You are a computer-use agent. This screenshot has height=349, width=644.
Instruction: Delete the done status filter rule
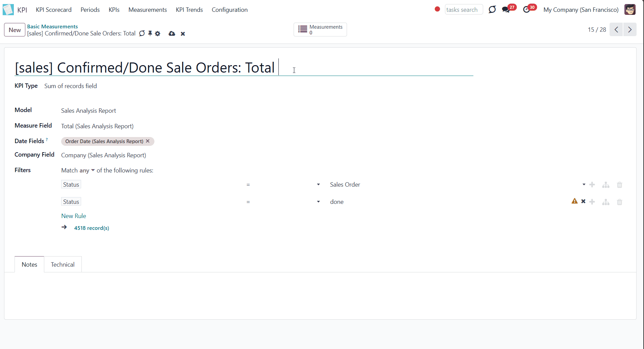(620, 202)
